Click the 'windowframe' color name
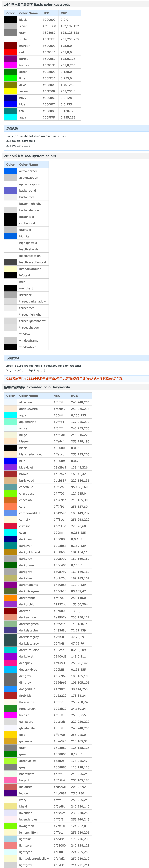Viewport: 149px width, 868px height. click(29, 341)
